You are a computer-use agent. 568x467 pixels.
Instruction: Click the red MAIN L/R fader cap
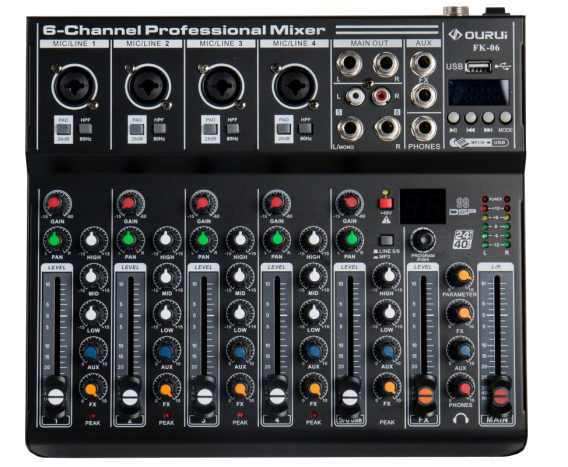[500, 396]
